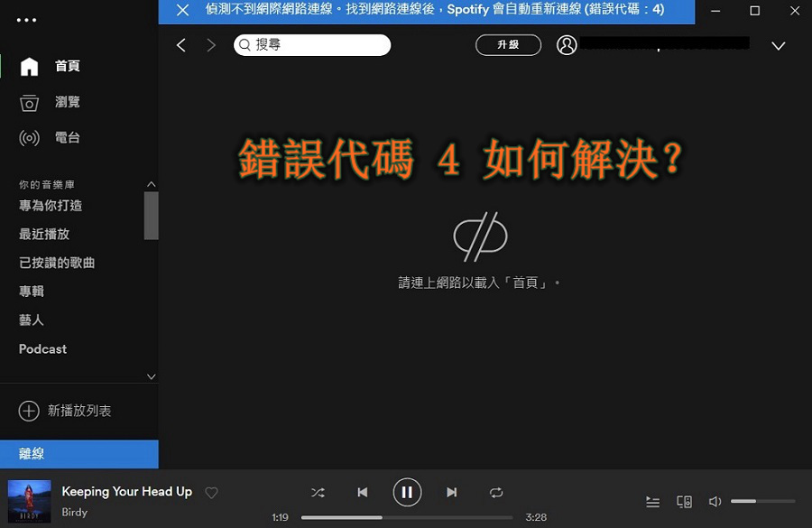Create a 新播放列表 new playlist
812x528 pixels.
point(79,411)
